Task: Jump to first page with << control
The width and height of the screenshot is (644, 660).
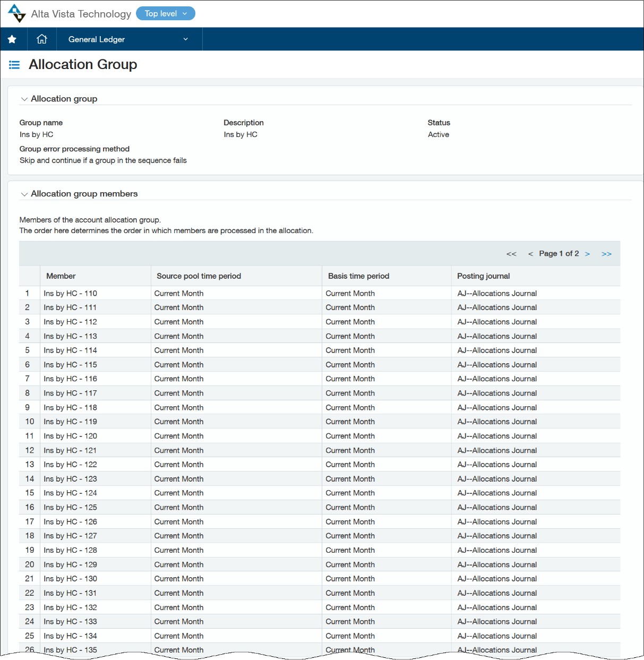Action: (x=511, y=254)
